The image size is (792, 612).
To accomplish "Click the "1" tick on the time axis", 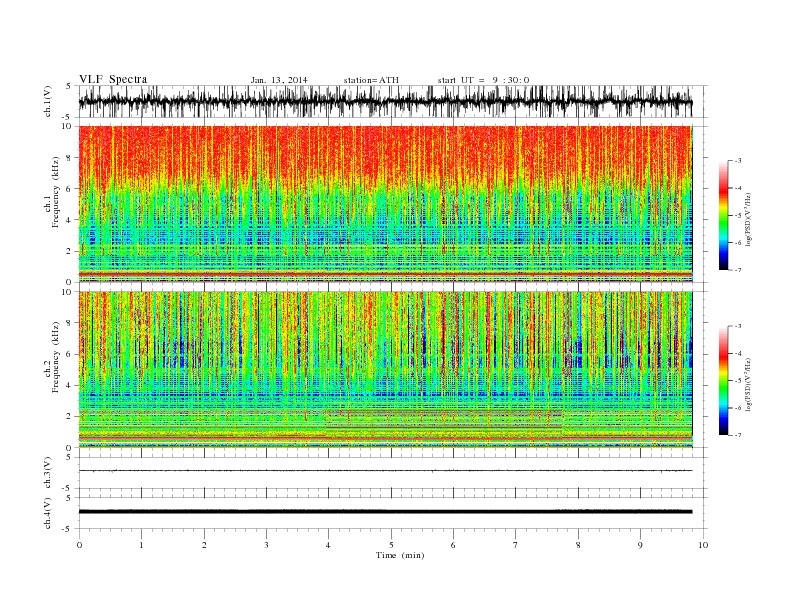I will (141, 545).
